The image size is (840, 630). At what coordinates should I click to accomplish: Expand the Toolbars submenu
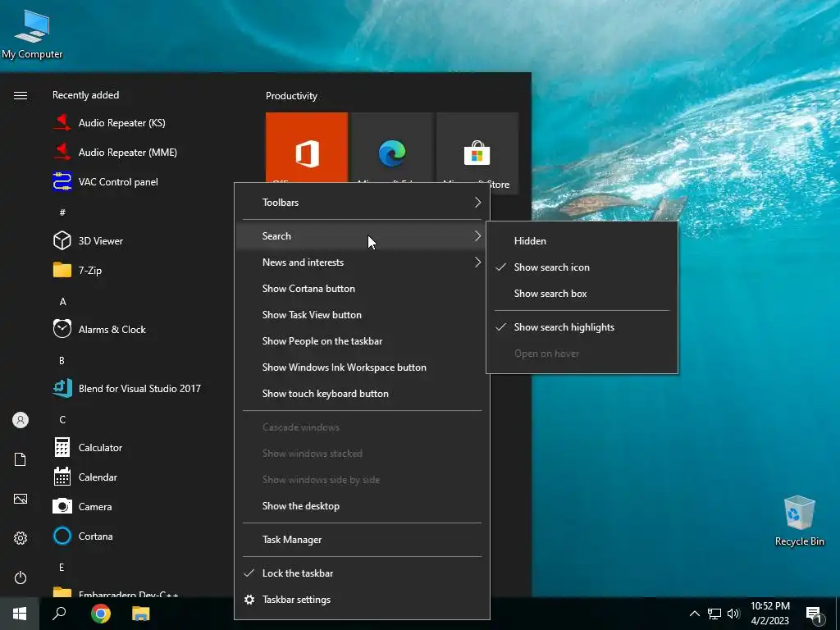pos(362,203)
